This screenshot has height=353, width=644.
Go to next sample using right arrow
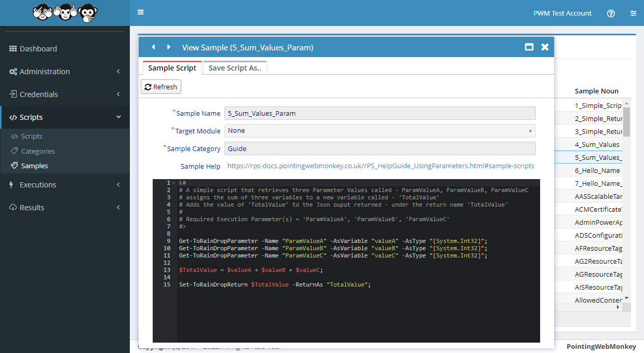pyautogui.click(x=169, y=47)
